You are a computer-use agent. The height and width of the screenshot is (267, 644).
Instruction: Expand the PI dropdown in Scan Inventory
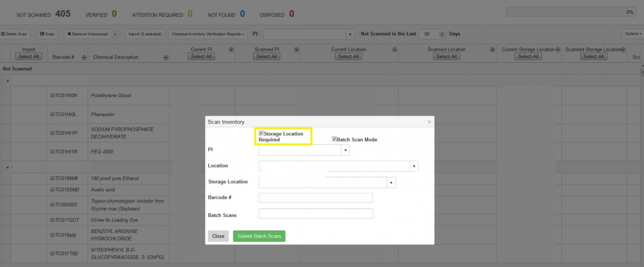(x=346, y=150)
